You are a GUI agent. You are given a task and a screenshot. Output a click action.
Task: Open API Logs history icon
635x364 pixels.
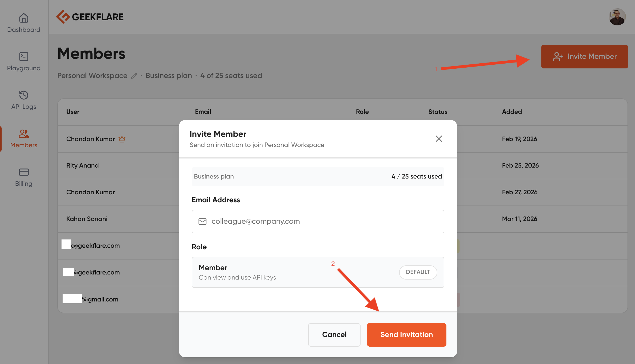click(x=24, y=95)
